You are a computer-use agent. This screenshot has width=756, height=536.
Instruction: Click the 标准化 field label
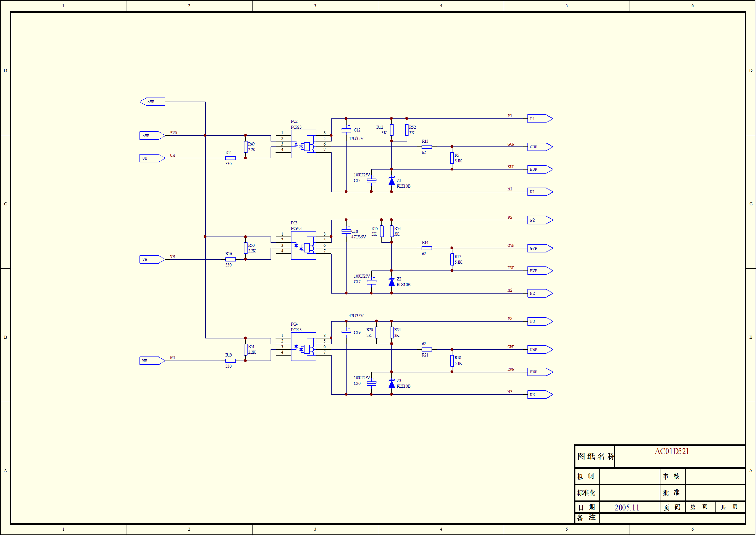(x=586, y=493)
